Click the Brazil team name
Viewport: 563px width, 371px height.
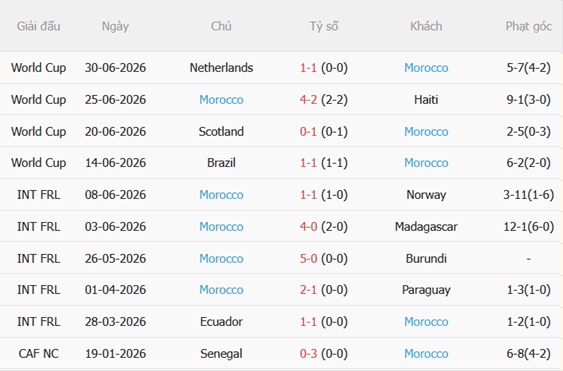[x=221, y=163]
